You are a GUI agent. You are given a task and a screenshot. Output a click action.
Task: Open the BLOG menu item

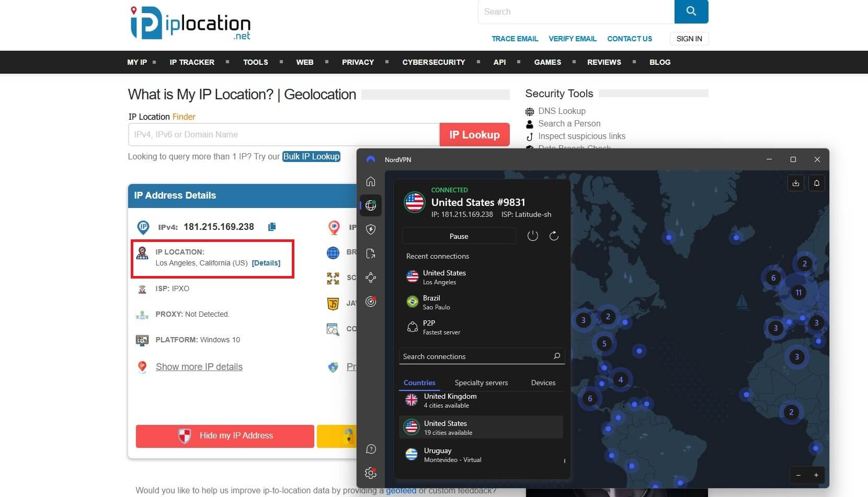click(660, 62)
